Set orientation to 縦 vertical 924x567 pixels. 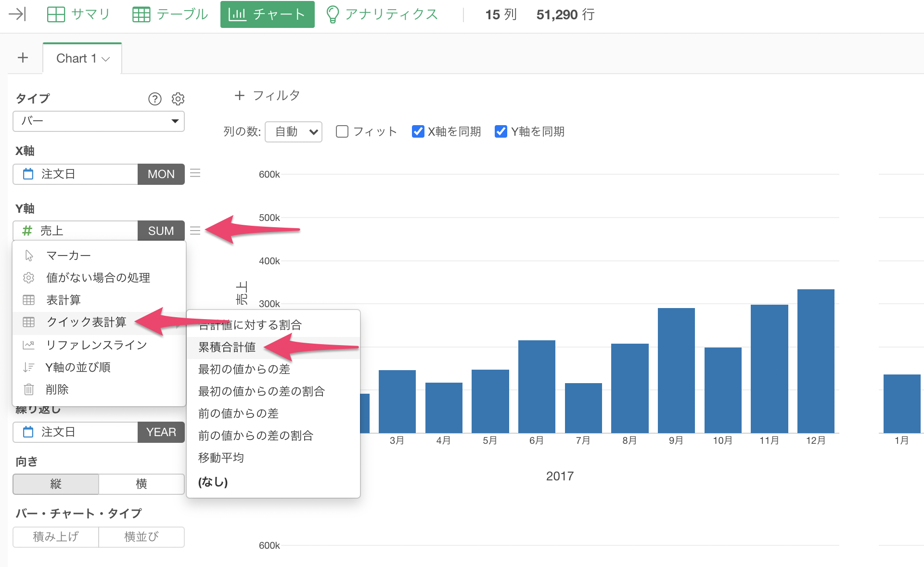[x=56, y=484]
